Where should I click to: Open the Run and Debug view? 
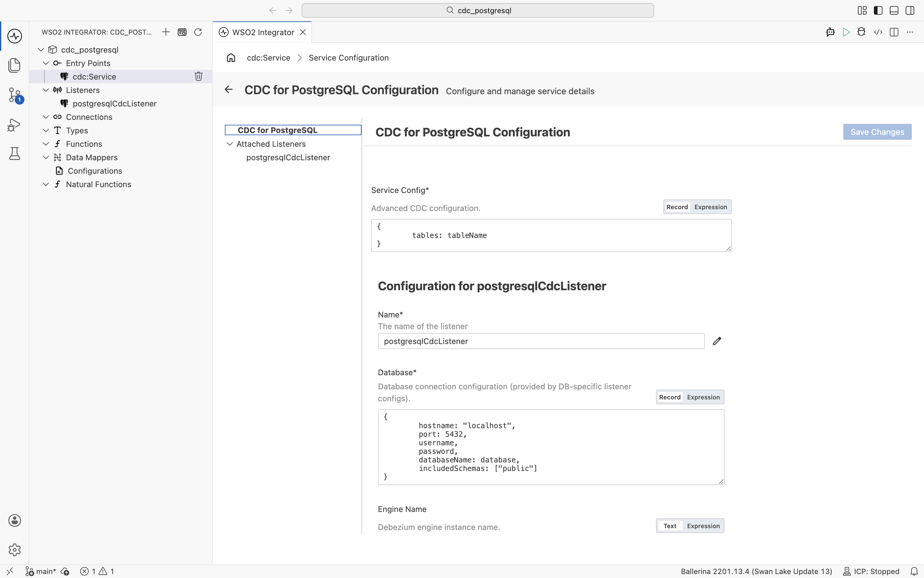pos(14,125)
